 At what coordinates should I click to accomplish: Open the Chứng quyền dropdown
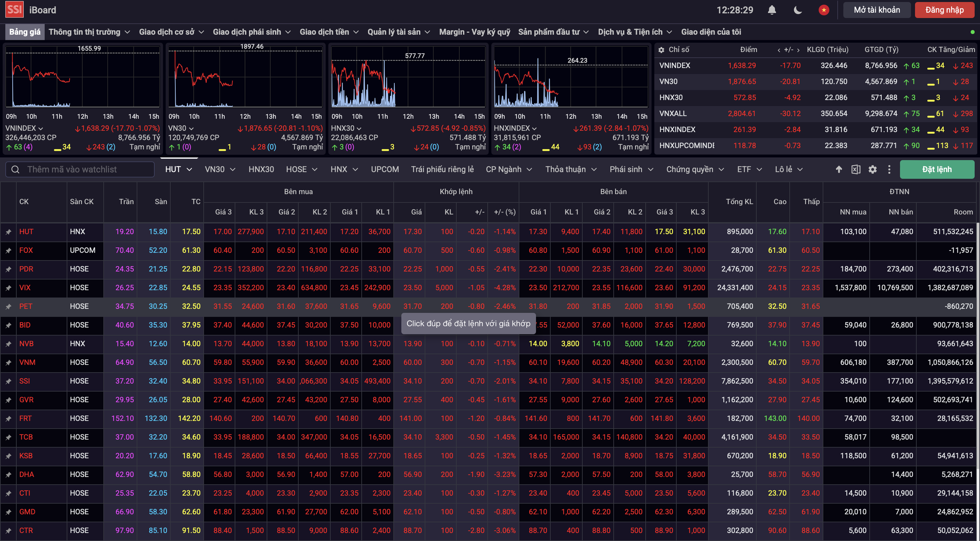695,169
